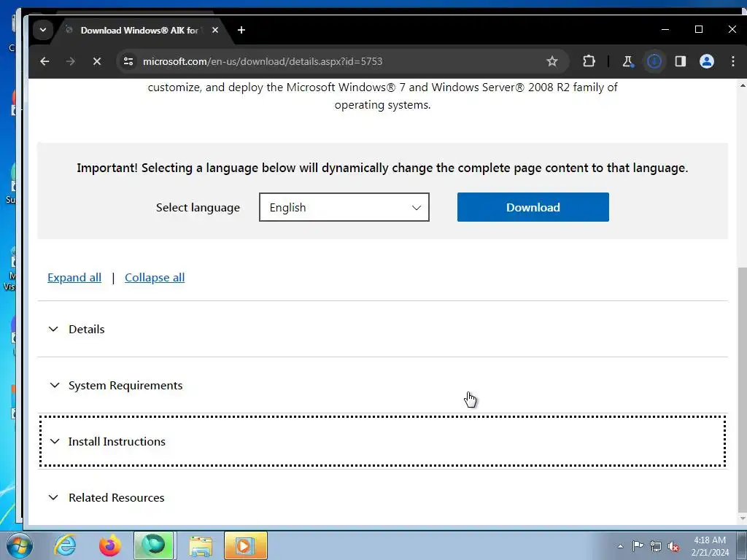Image resolution: width=747 pixels, height=560 pixels.
Task: Open the Windows Start menu
Action: [19, 545]
